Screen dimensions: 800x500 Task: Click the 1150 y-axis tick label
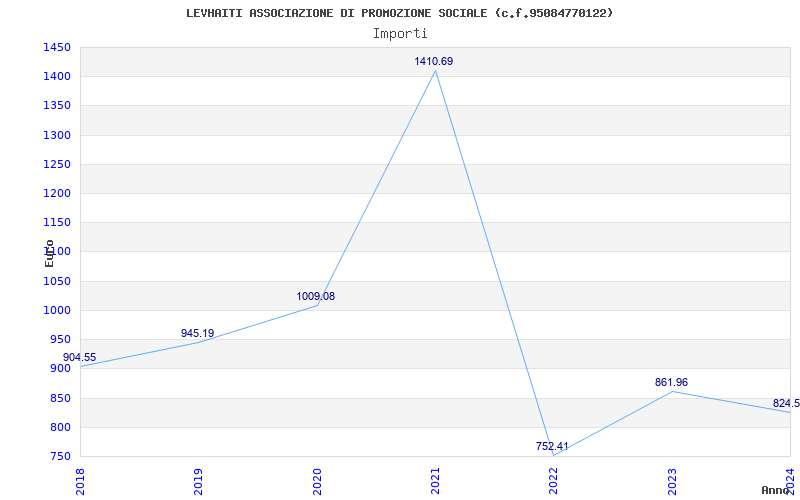[57, 222]
